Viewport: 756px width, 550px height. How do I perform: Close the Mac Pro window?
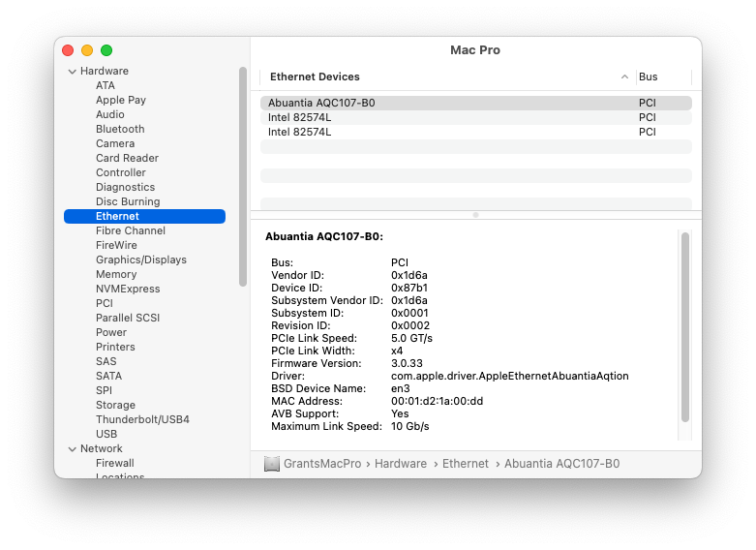68,50
